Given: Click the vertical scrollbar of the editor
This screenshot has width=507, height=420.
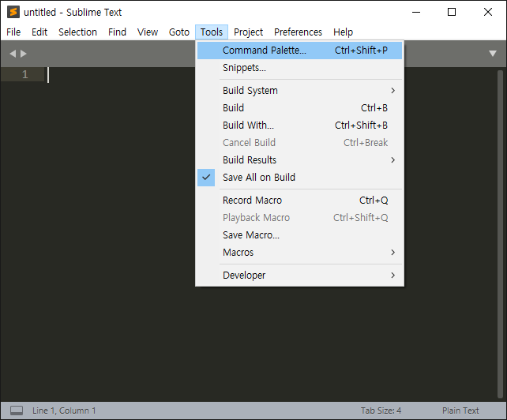Looking at the screenshot, I should 500,234.
